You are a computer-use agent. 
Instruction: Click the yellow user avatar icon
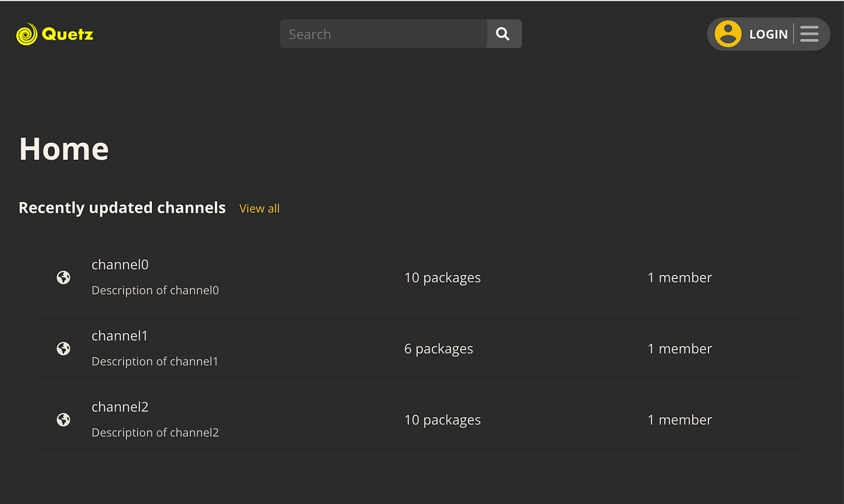pyautogui.click(x=728, y=34)
